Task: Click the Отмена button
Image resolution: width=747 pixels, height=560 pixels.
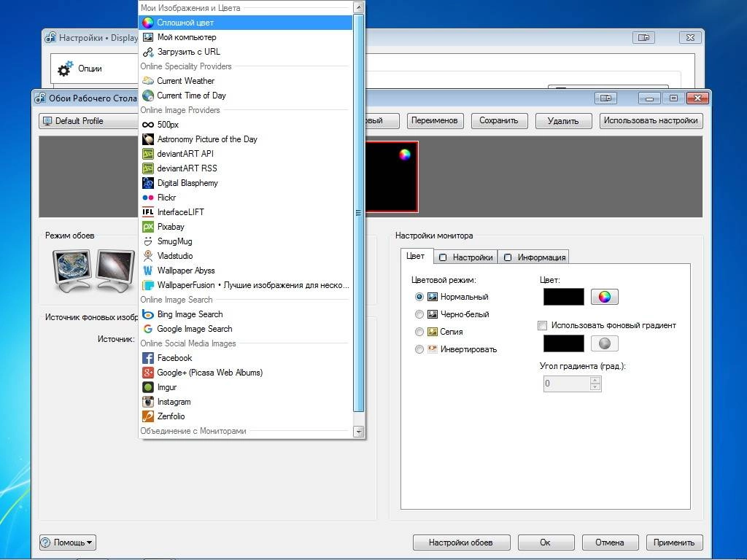Action: tap(610, 542)
